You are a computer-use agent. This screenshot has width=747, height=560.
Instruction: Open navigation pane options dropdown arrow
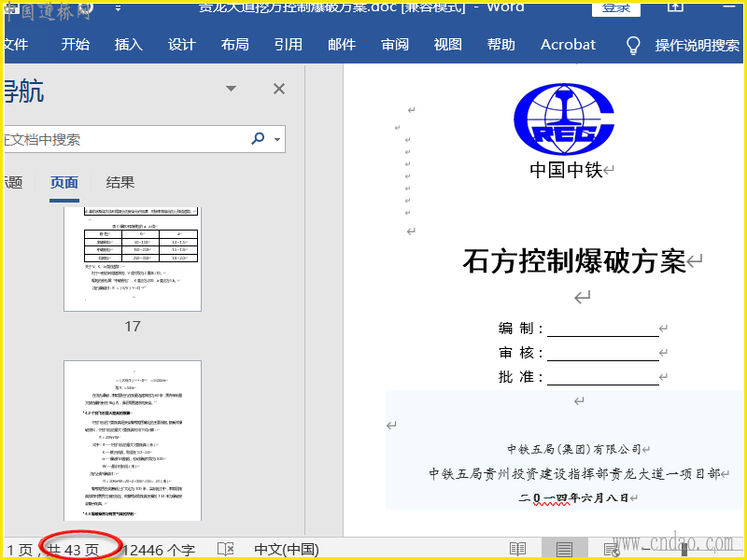tap(231, 89)
